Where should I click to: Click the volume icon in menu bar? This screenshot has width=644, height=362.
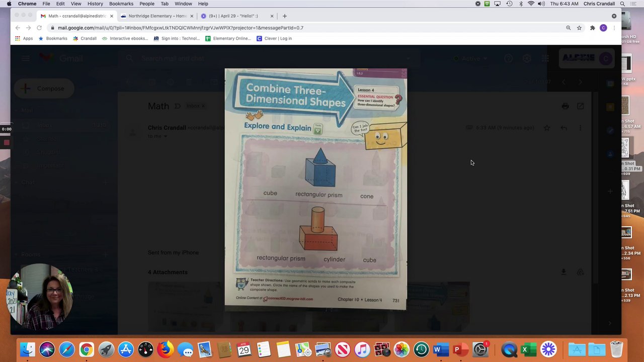click(541, 4)
